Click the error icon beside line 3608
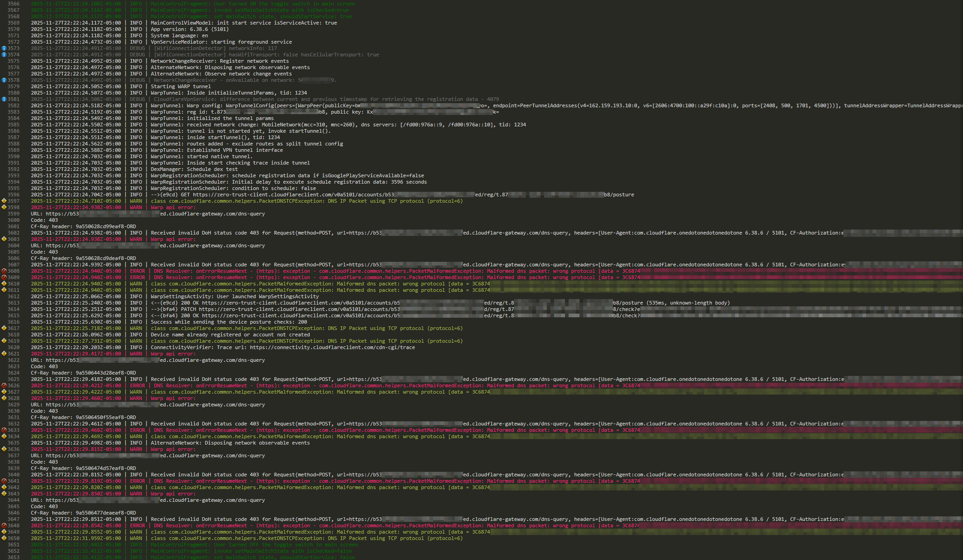The width and height of the screenshot is (963, 560). tap(4, 271)
